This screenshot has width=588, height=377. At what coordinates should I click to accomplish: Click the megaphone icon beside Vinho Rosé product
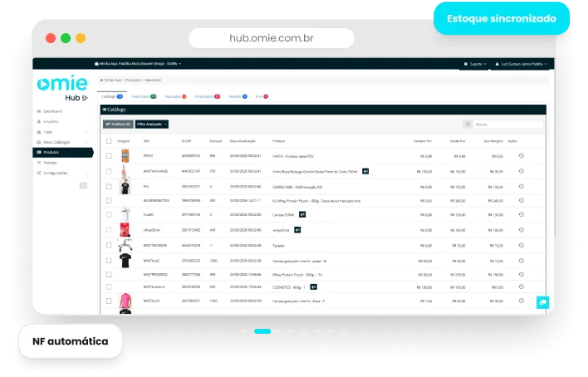[365, 171]
